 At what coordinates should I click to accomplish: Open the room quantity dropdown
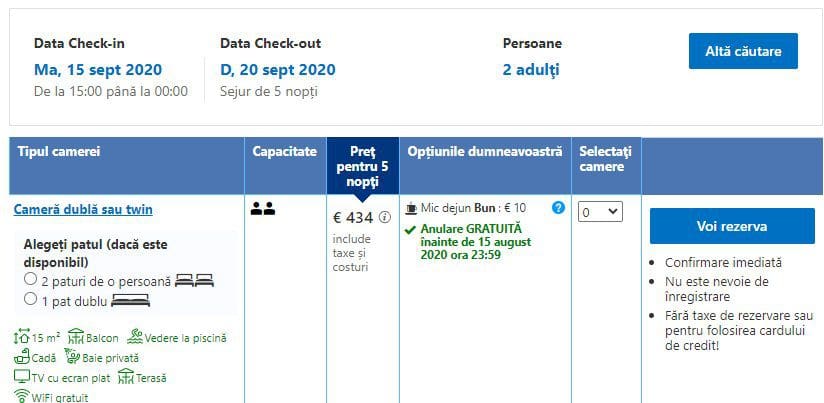tap(600, 212)
